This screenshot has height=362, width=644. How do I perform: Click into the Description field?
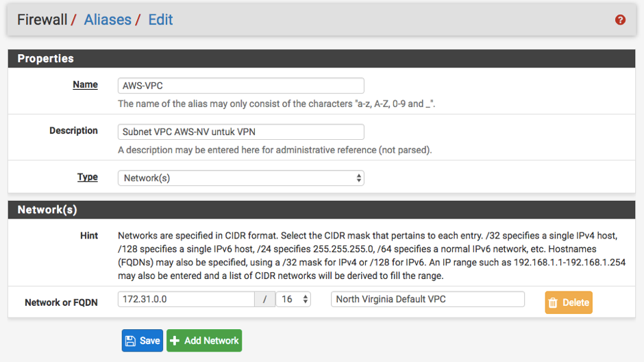tap(240, 132)
